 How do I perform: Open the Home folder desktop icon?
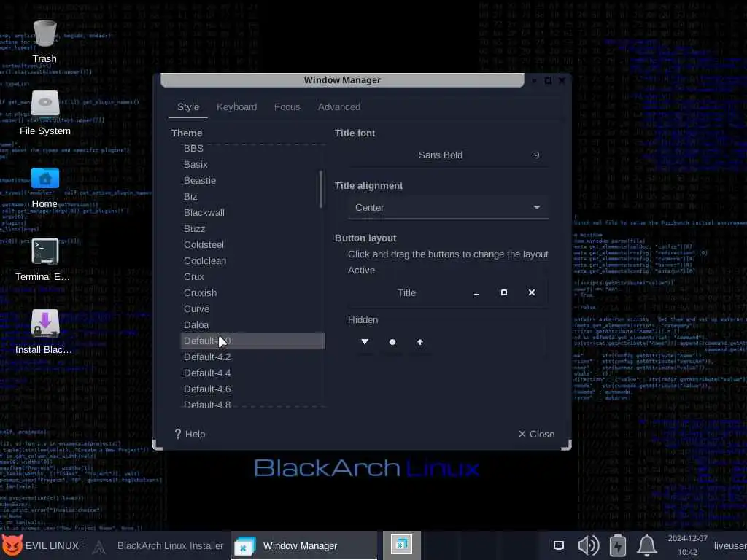44,187
